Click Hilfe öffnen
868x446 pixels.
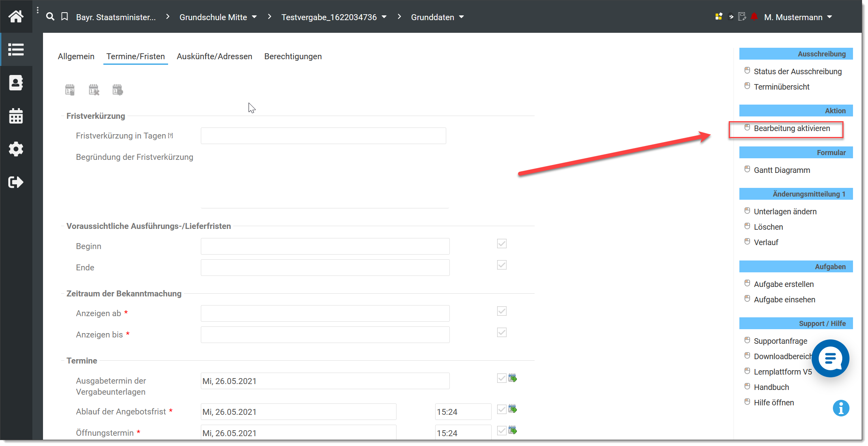774,403
